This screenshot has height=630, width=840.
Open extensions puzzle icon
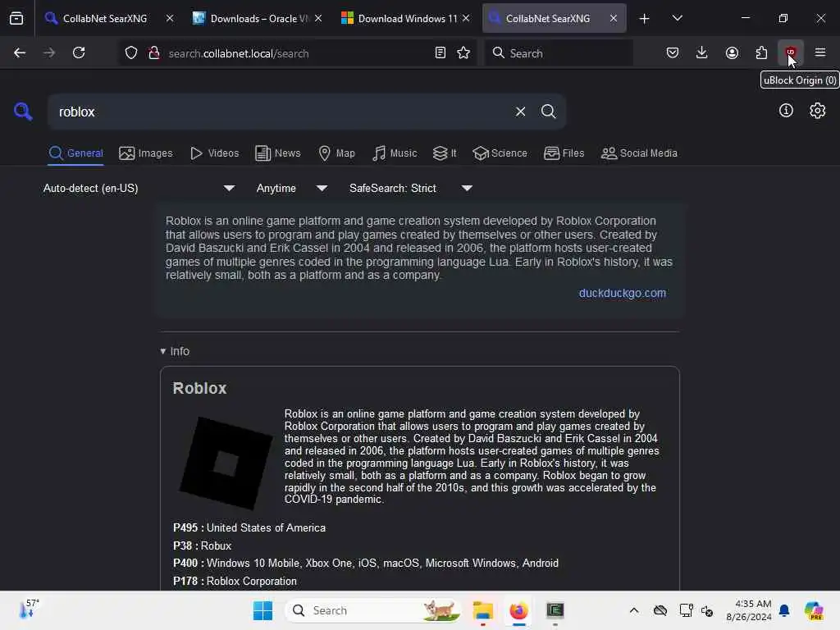point(761,52)
